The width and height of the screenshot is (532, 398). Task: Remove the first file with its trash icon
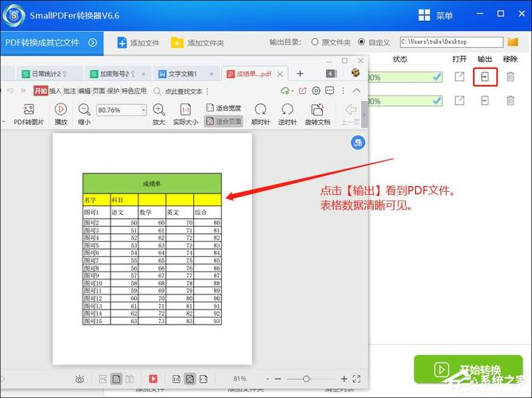click(x=511, y=76)
